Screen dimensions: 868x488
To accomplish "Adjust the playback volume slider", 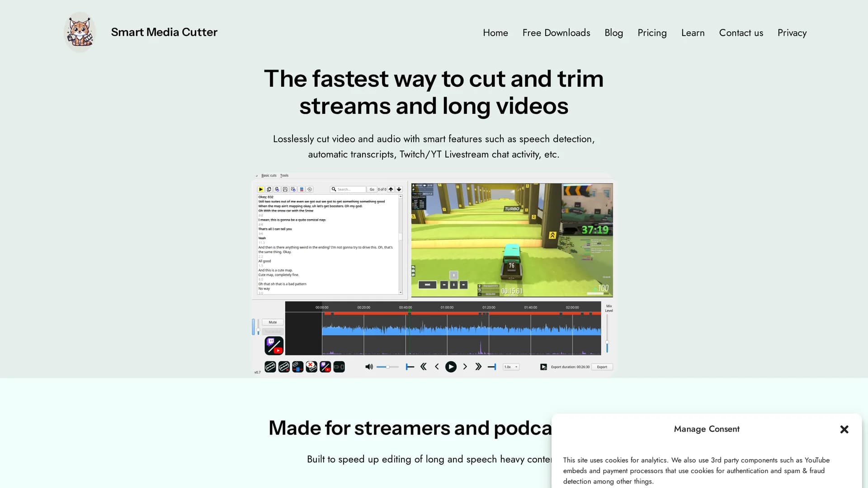I will (x=388, y=367).
